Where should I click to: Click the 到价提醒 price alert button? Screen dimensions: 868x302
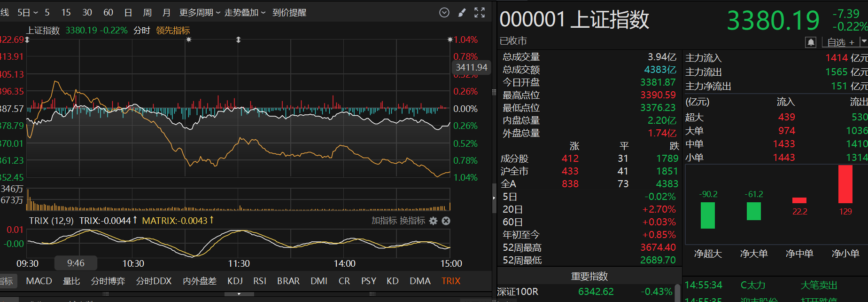pos(289,13)
